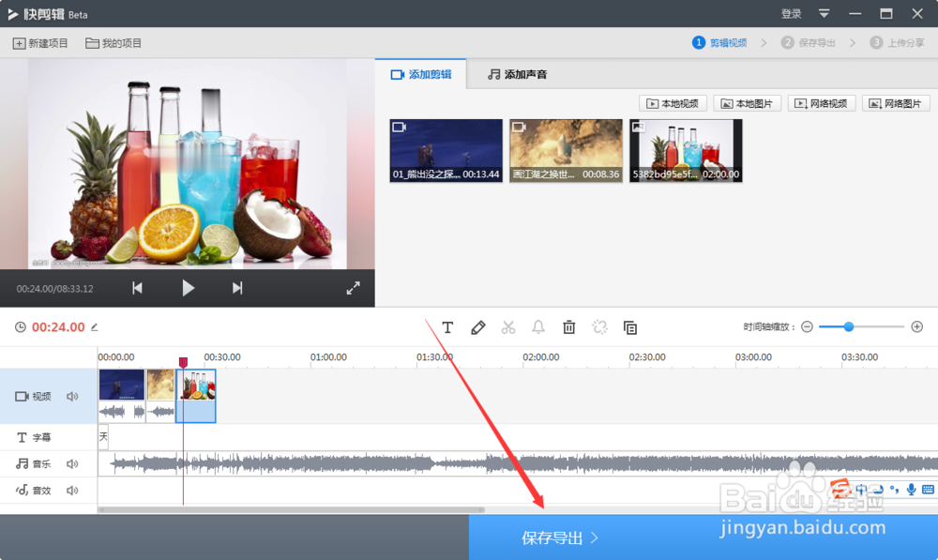Click the timeline horizontal scrollbar
Image resolution: width=938 pixels, height=560 pixels.
[292, 509]
